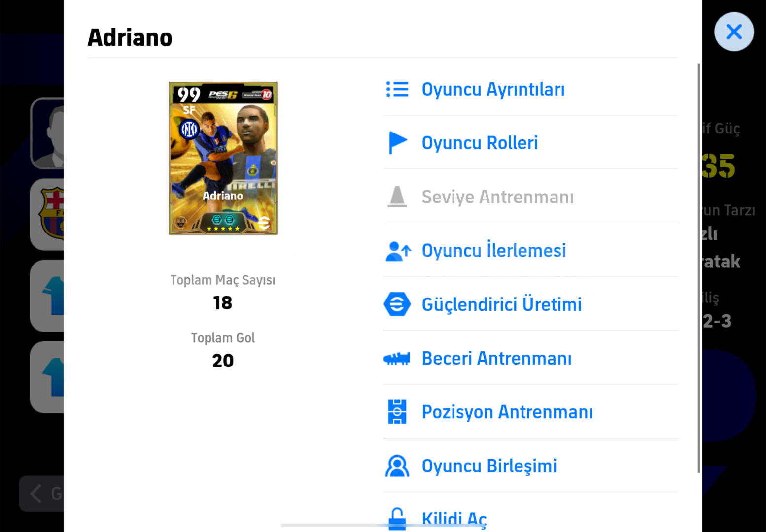The image size is (766, 532).
Task: Open Pozisyon Antrenmanı
Action: pos(530,412)
